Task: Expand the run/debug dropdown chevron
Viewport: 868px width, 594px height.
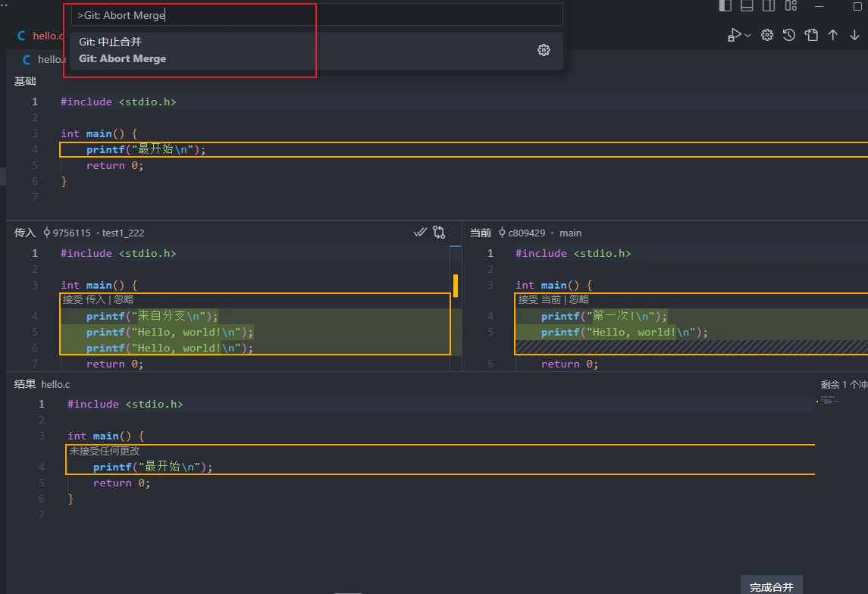Action: (748, 36)
